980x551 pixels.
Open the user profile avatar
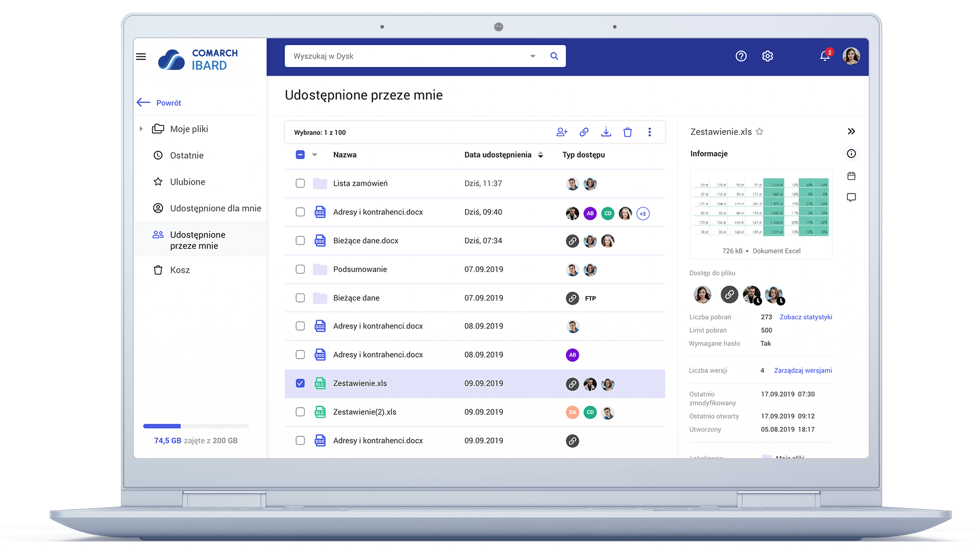coord(851,56)
